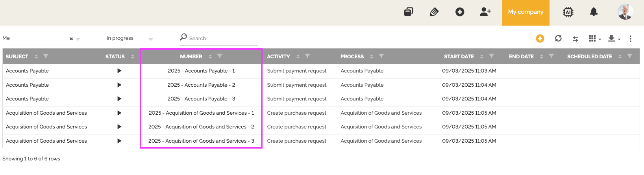The image size is (644, 175).
Task: Open the user profile avatar
Action: point(625,12)
